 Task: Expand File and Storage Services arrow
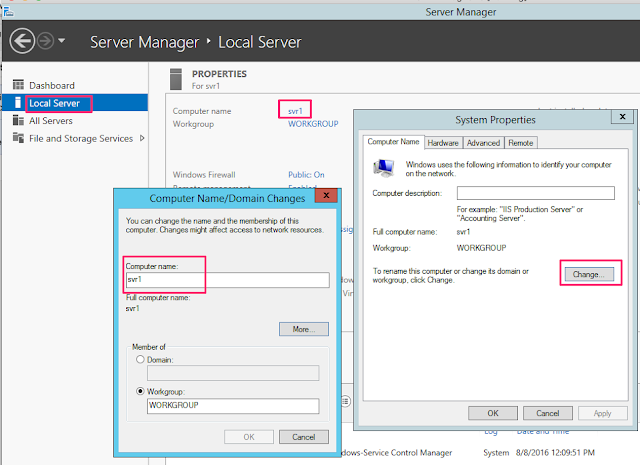point(142,138)
